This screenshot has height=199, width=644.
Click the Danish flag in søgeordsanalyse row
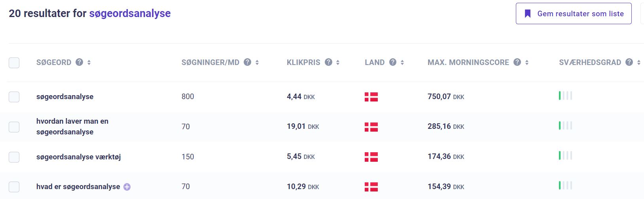[371, 97]
